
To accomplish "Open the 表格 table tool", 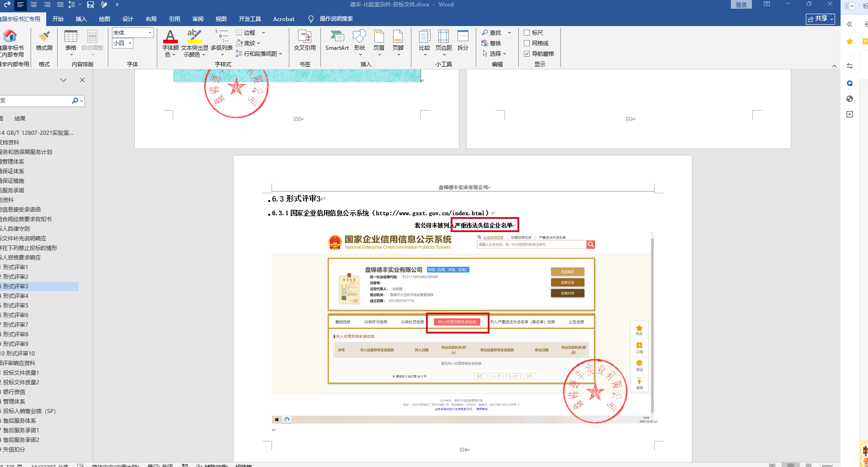I will 71,43.
